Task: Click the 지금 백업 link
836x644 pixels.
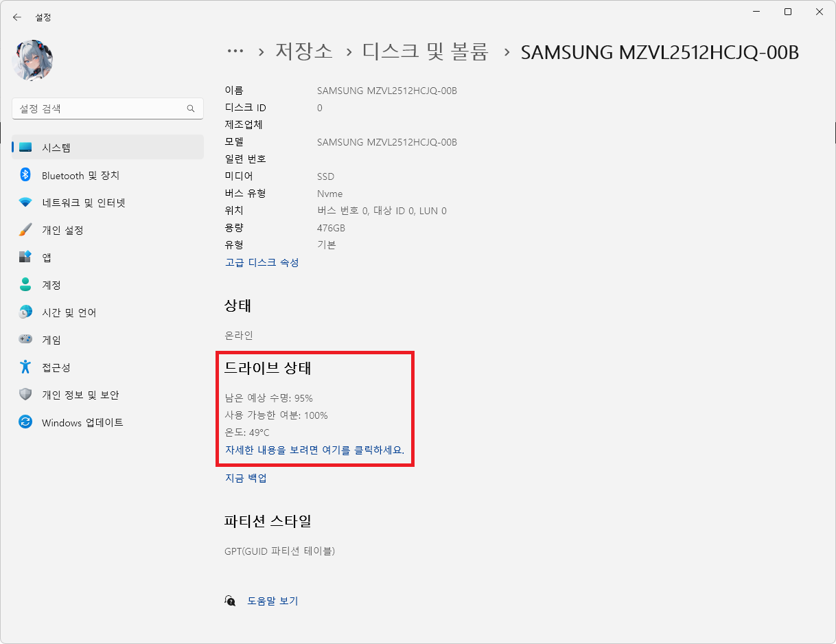Action: point(246,478)
